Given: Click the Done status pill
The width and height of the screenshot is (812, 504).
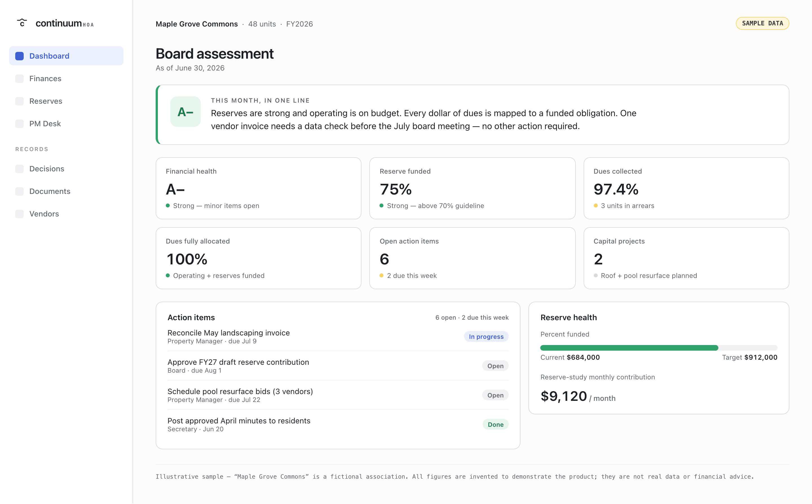Looking at the screenshot, I should coord(495,425).
